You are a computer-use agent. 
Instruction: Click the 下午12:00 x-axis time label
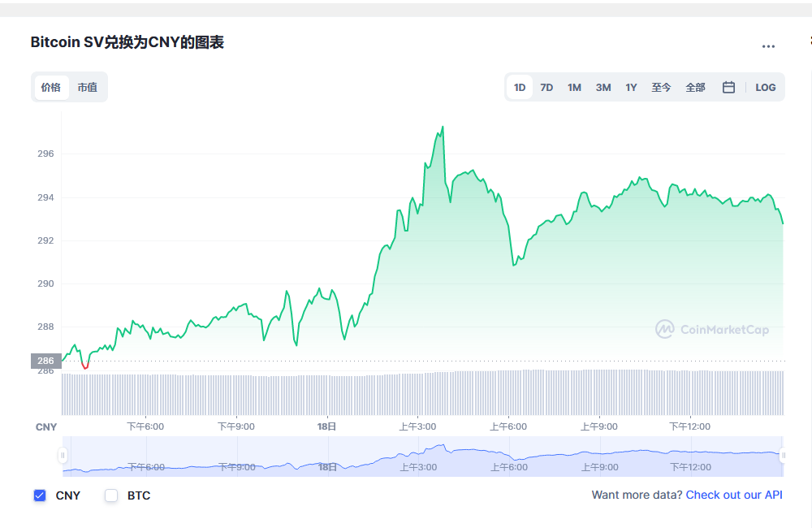click(x=689, y=426)
